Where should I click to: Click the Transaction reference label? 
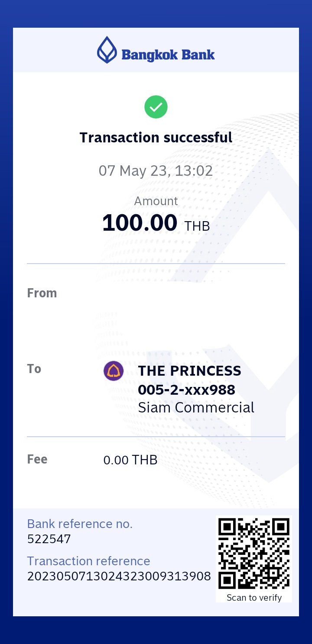pos(88,561)
